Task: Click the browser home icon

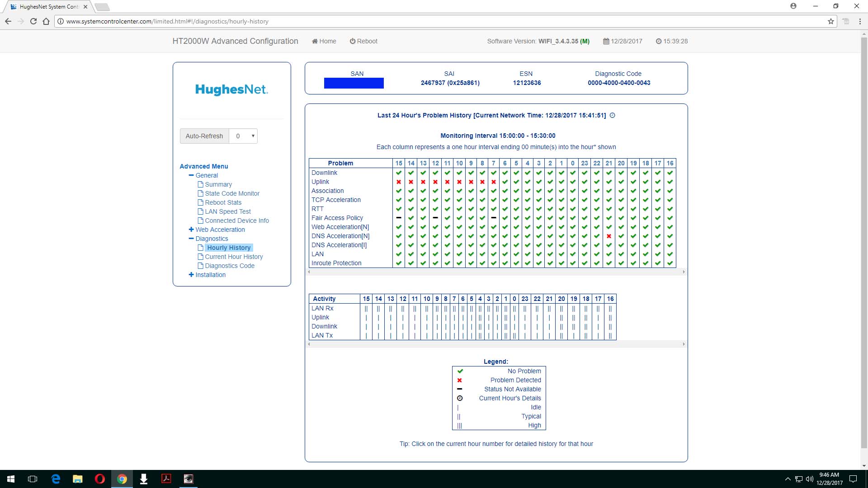Action: (46, 21)
